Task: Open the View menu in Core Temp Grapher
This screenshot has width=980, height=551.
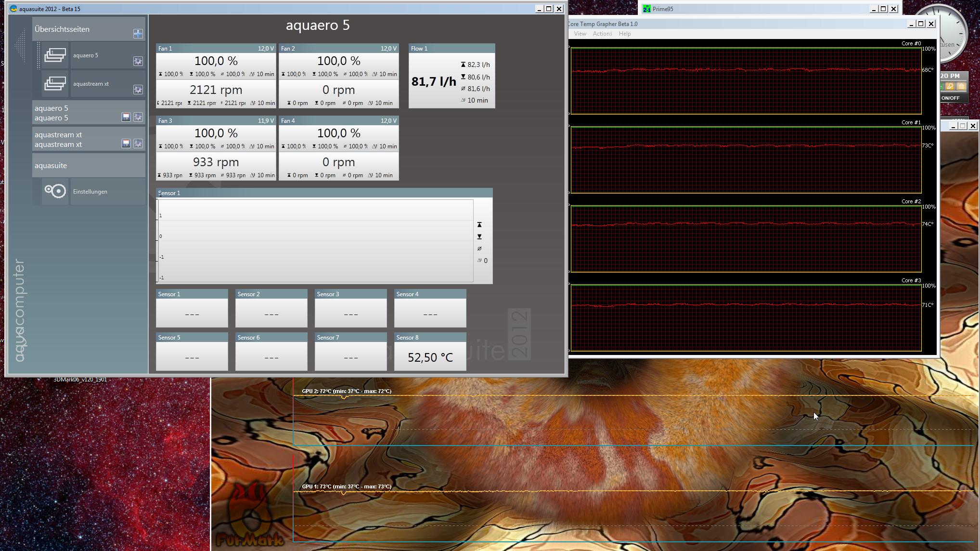Action: 580,34
